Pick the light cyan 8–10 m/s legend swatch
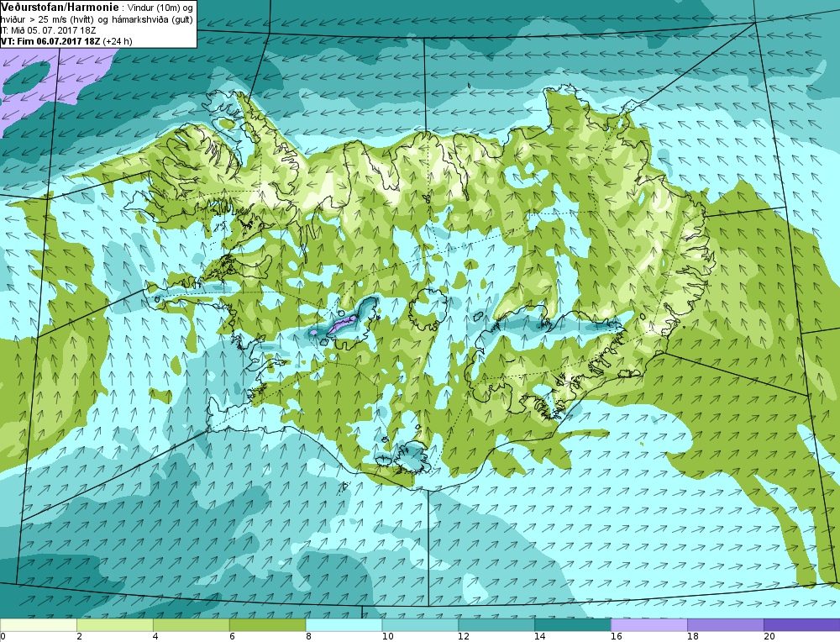Image resolution: width=840 pixels, height=642 pixels. point(344,625)
